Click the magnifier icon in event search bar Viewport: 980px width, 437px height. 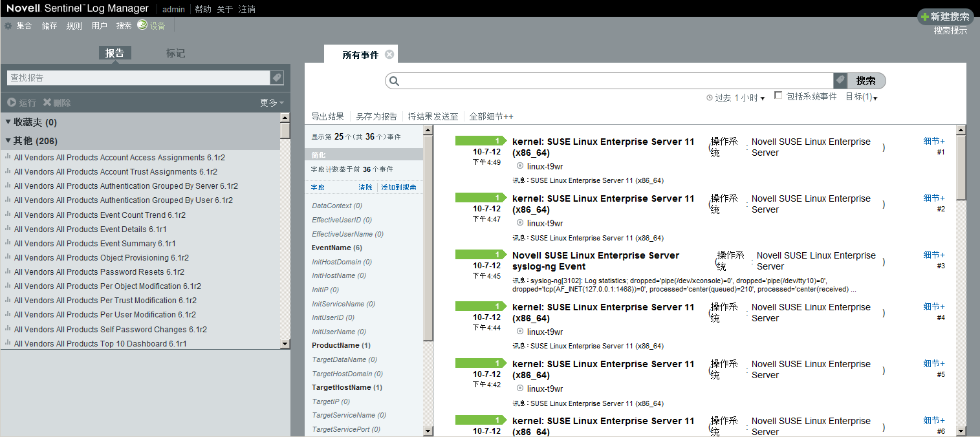(x=395, y=81)
